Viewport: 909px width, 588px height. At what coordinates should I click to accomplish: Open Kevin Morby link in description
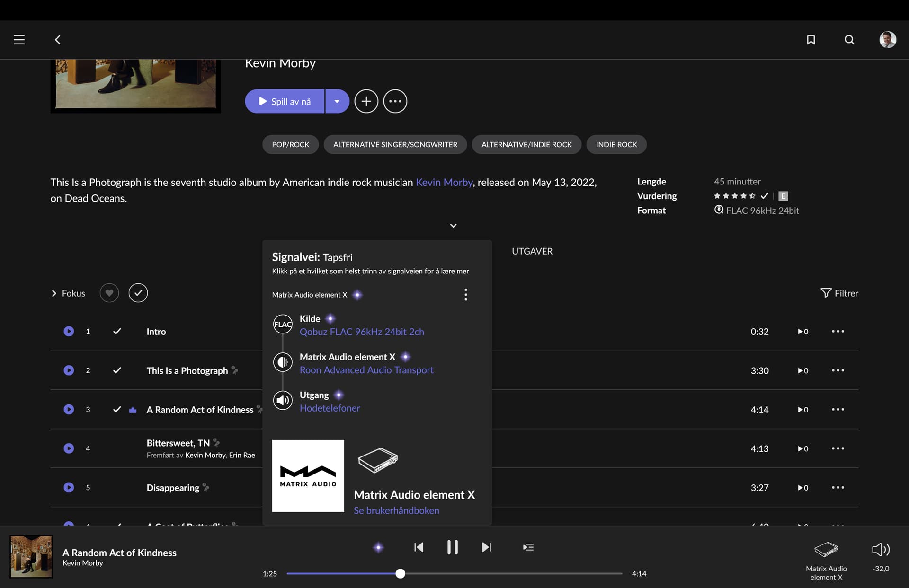tap(444, 182)
